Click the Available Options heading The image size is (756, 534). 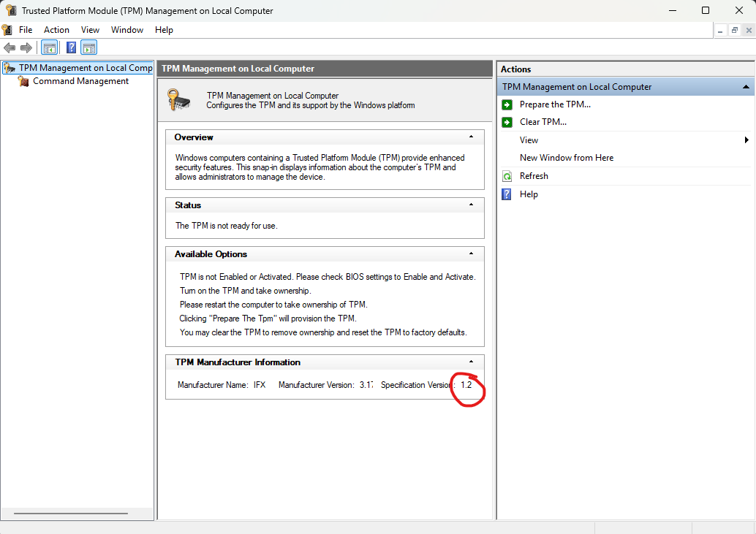click(x=211, y=254)
